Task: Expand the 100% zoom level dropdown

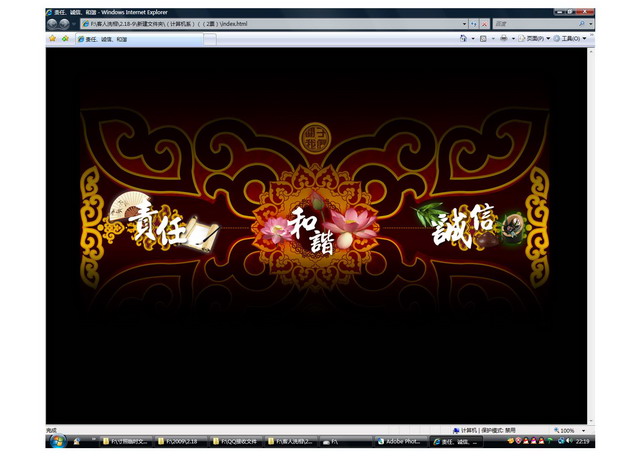Action: click(x=583, y=431)
